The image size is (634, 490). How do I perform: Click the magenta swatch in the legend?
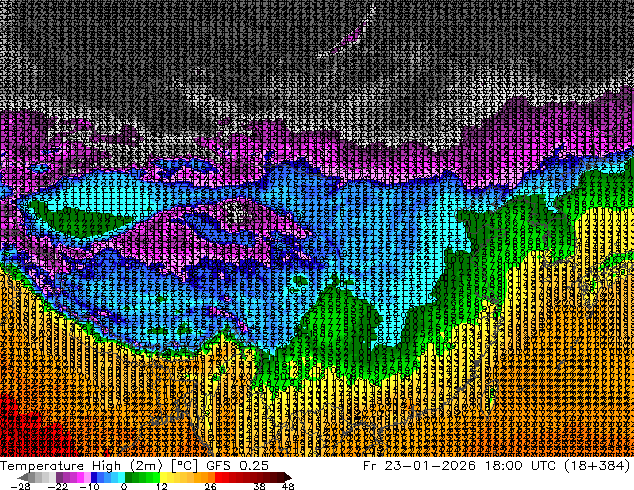click(80, 477)
